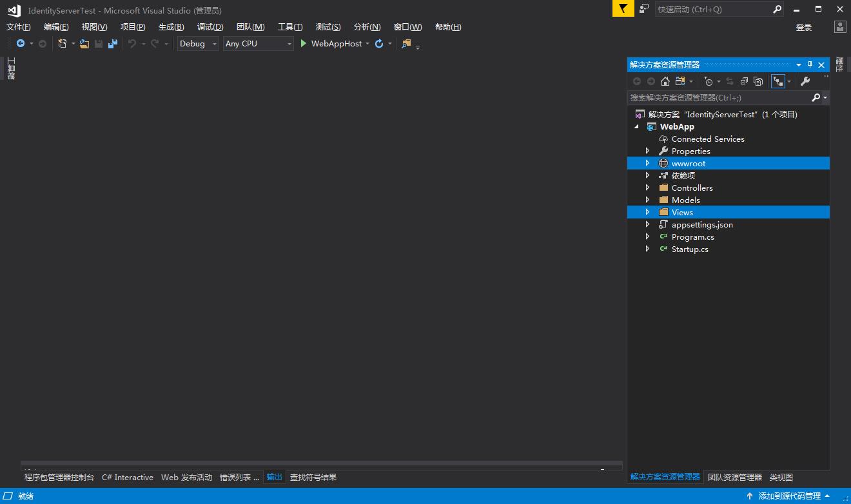Click the 登录 sign-in link
The height and width of the screenshot is (504, 851).
point(804,27)
